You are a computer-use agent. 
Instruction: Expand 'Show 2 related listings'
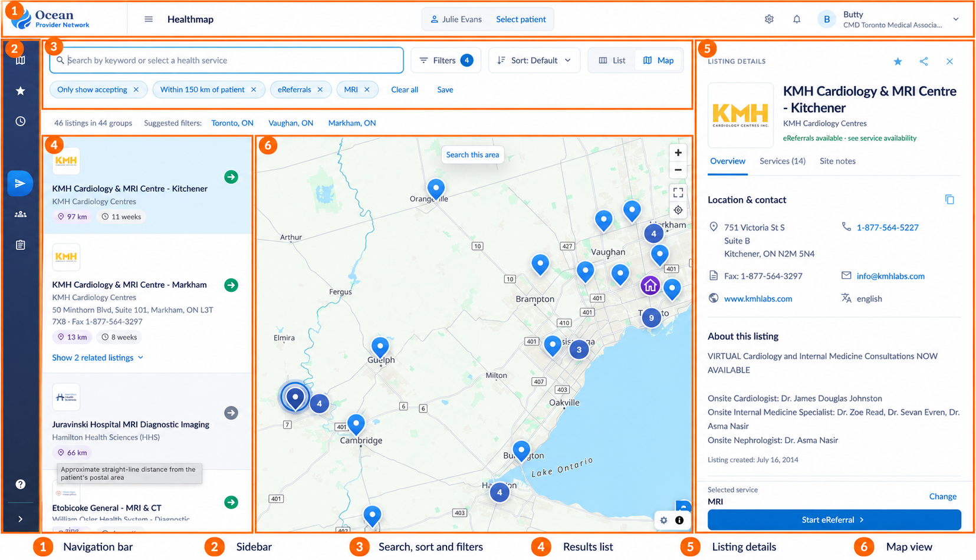click(98, 358)
